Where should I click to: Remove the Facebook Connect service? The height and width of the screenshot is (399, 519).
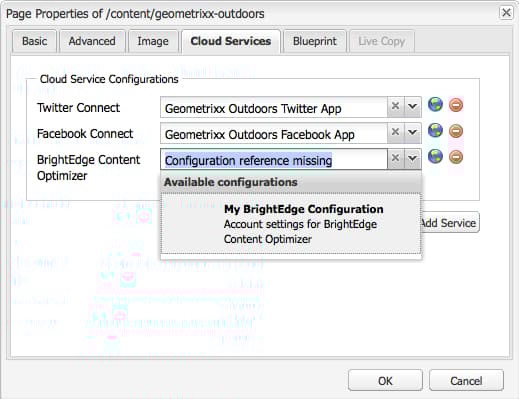(456, 131)
